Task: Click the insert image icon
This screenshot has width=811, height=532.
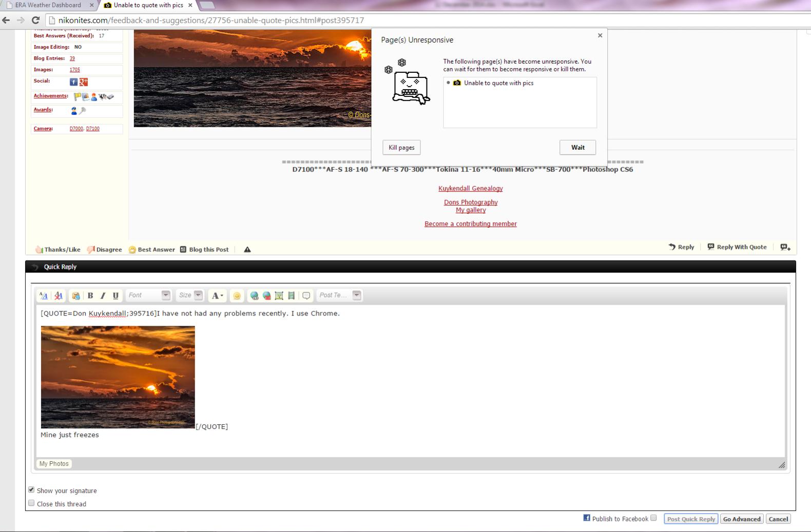Action: click(x=279, y=295)
